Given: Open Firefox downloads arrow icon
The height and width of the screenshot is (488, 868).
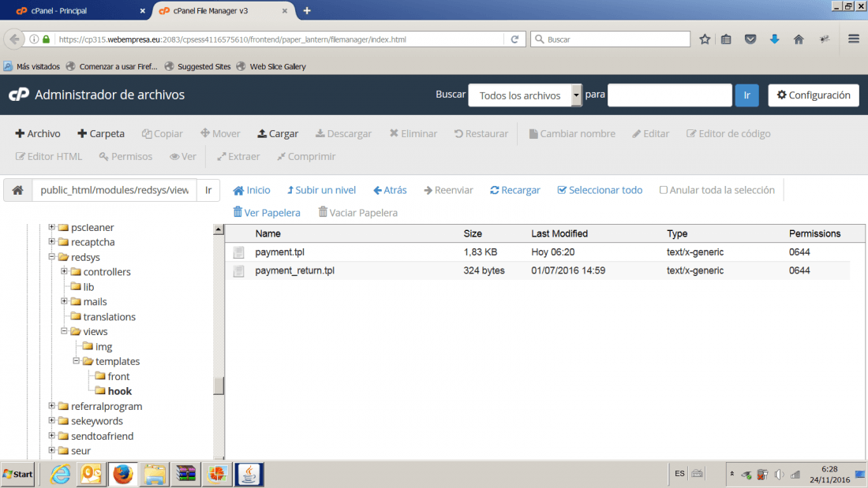Looking at the screenshot, I should coord(774,39).
